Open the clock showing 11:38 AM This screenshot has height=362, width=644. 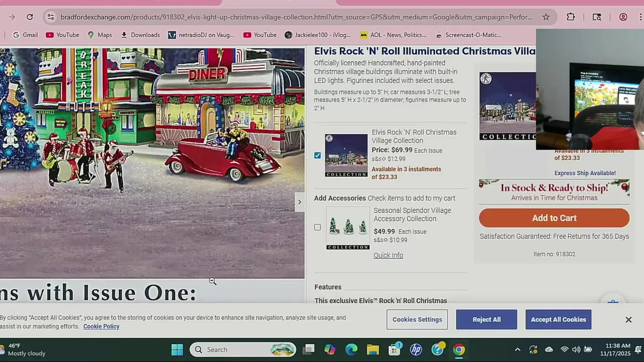click(x=615, y=349)
